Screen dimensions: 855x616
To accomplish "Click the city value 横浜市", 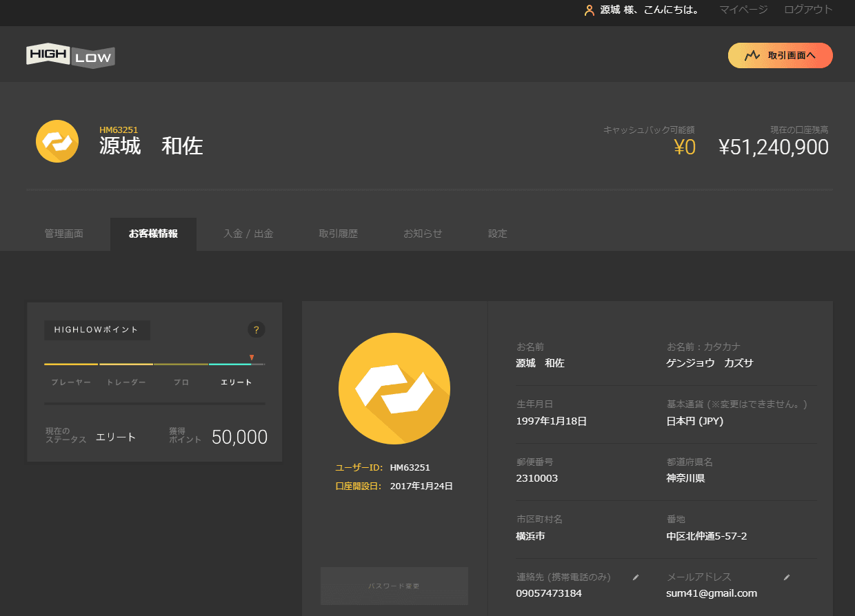I will click(530, 536).
